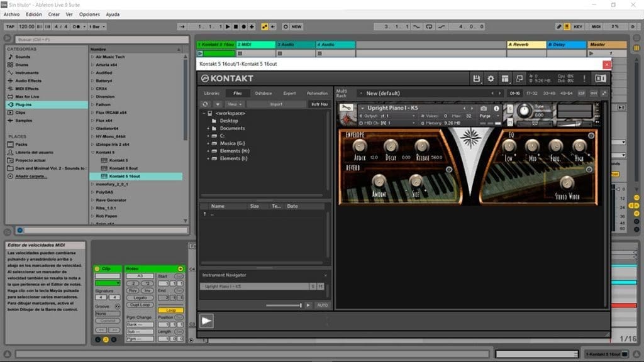Select Kontakt 5 8out plug-in entry
The height and width of the screenshot is (362, 644).
123,168
